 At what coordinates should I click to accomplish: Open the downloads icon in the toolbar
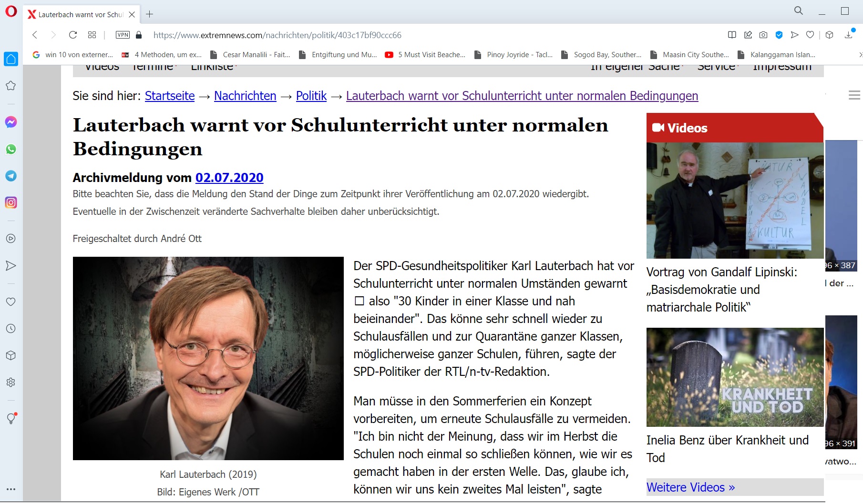(849, 35)
